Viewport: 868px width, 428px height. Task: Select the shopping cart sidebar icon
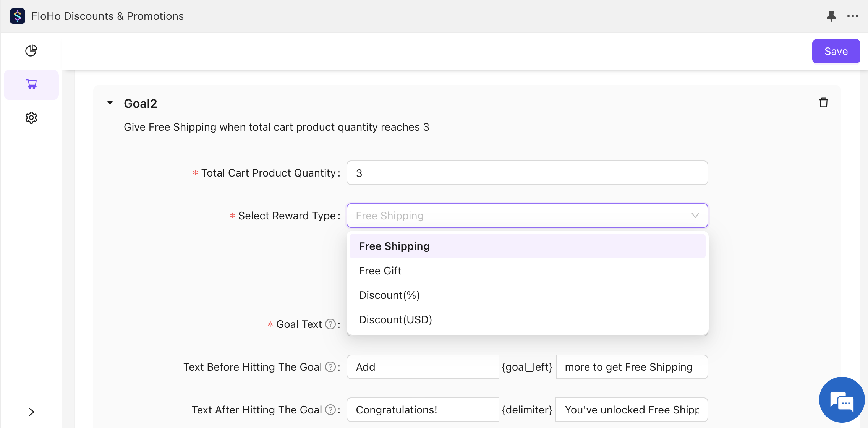coord(31,84)
